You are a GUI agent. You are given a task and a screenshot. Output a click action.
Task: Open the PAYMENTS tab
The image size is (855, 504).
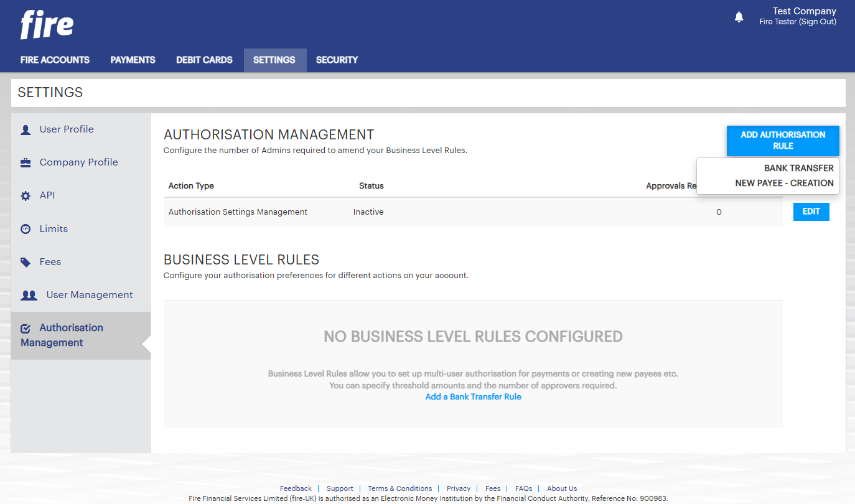[x=133, y=60]
